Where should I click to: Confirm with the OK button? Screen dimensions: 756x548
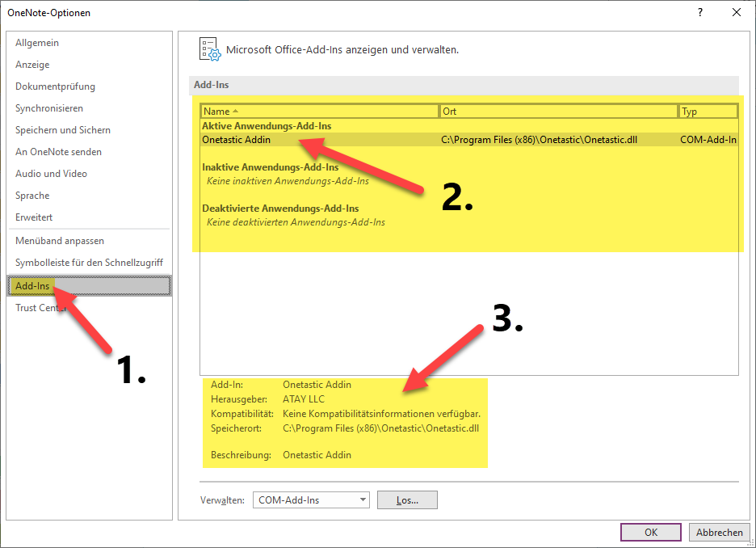(x=651, y=532)
